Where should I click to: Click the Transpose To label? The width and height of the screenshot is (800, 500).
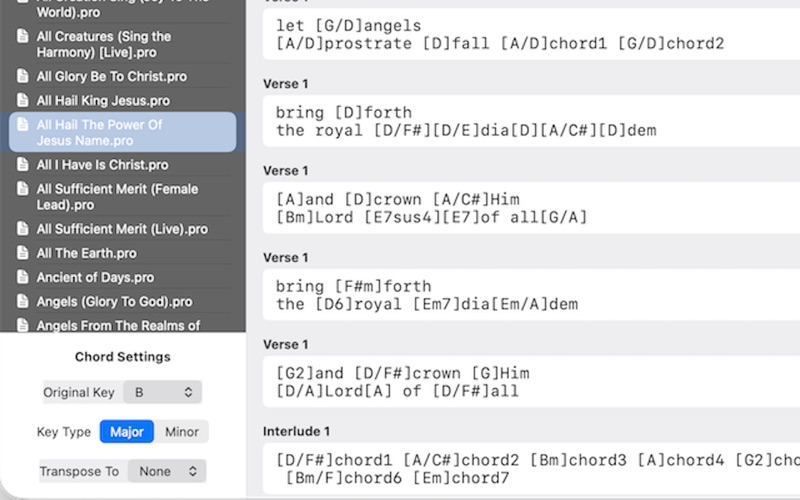coord(79,471)
